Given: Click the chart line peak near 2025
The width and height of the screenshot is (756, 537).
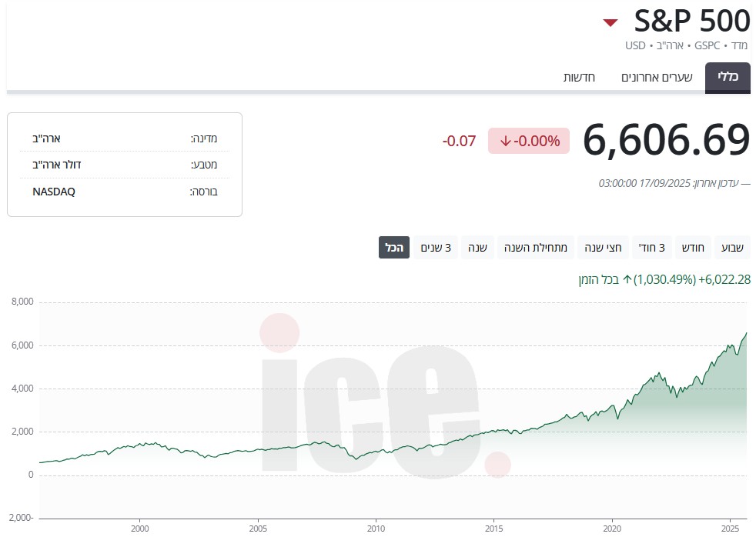Looking at the screenshot, I should (x=745, y=333).
